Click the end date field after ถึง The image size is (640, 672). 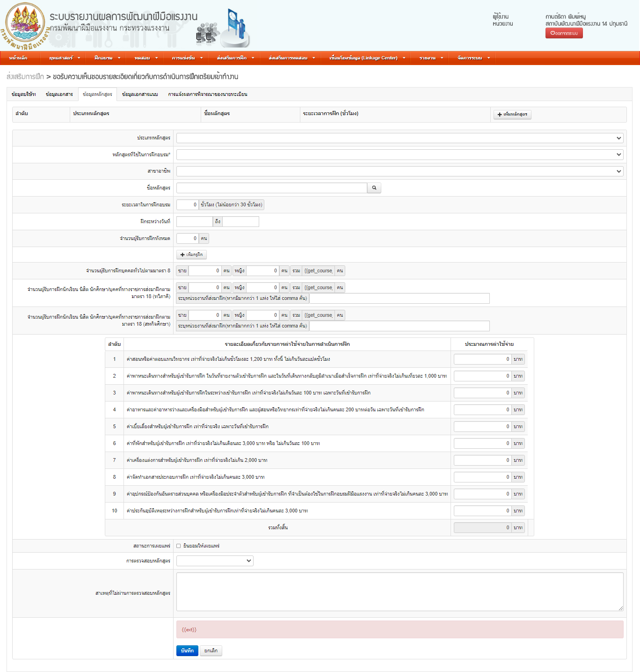coord(240,221)
